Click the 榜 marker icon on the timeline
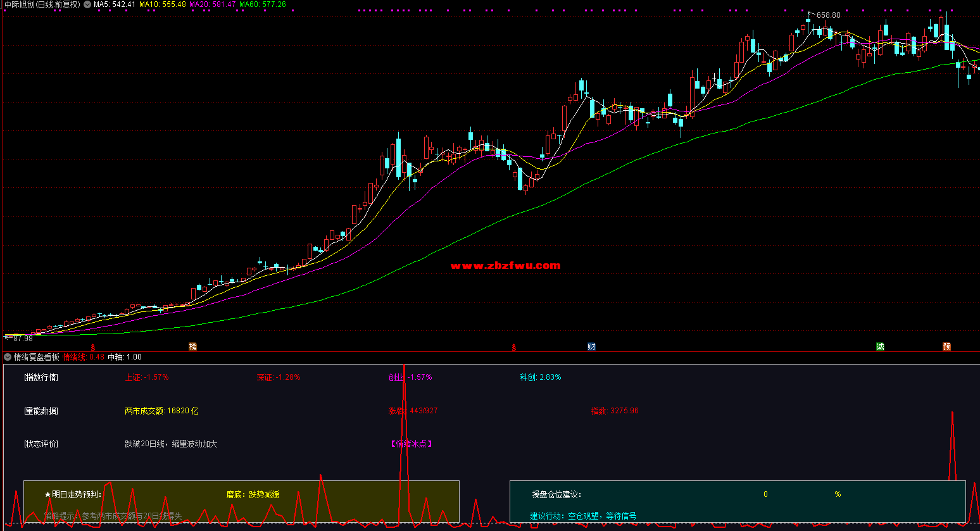 [x=193, y=347]
